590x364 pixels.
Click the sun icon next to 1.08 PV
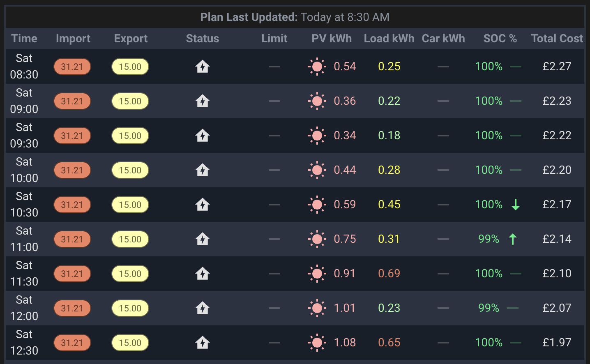317,343
